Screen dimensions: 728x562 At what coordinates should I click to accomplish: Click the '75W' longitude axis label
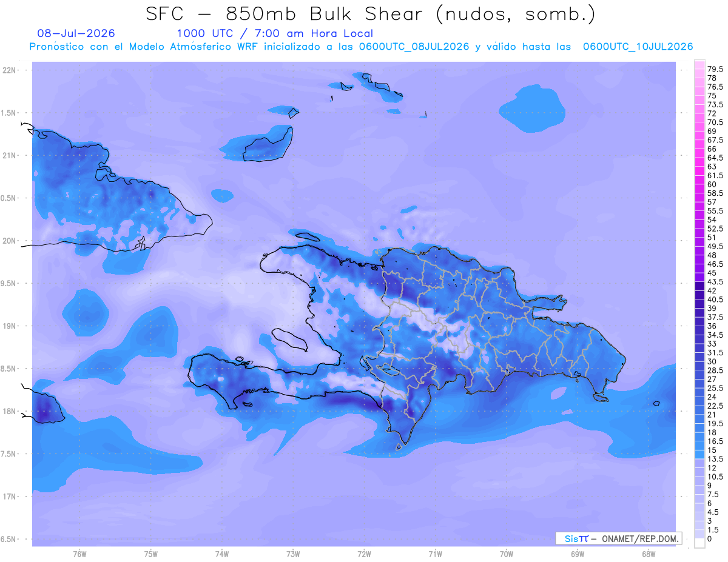tap(151, 554)
